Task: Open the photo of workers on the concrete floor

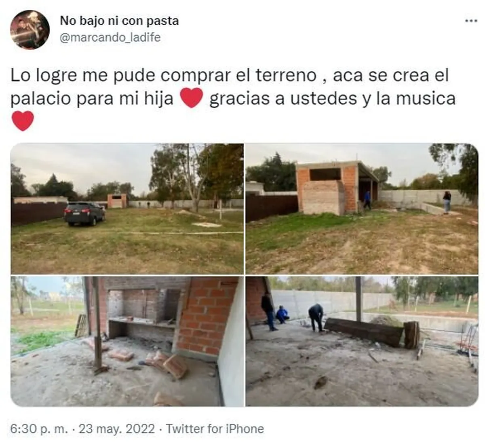Action: tap(362, 341)
